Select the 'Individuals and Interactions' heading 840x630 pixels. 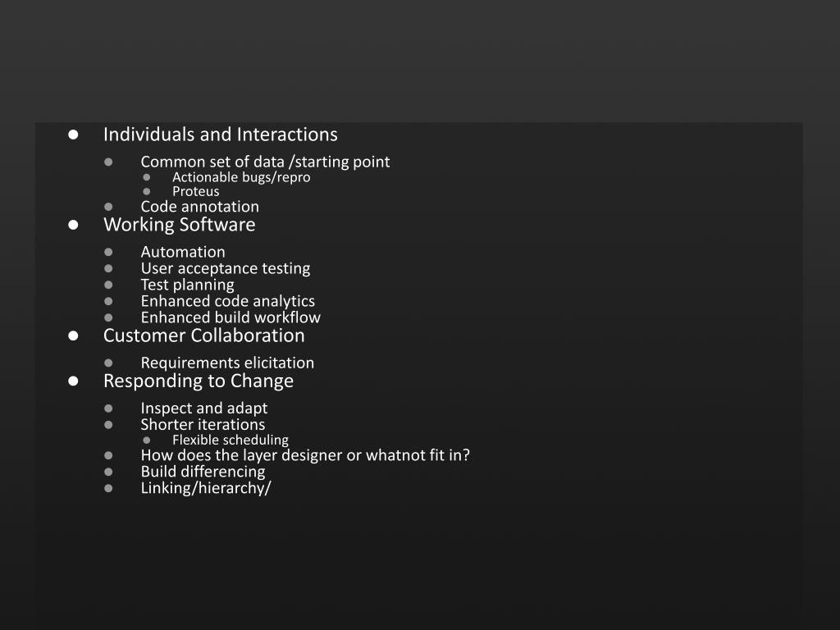(x=220, y=135)
